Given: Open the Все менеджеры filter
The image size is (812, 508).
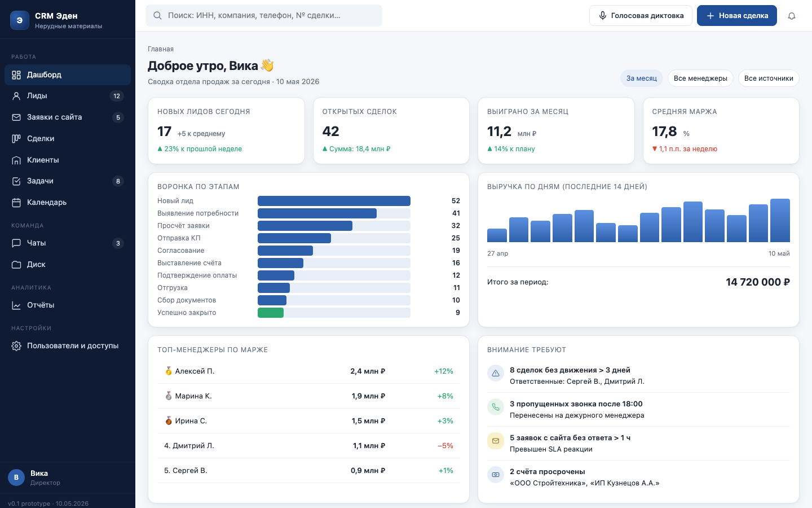Looking at the screenshot, I should 700,78.
